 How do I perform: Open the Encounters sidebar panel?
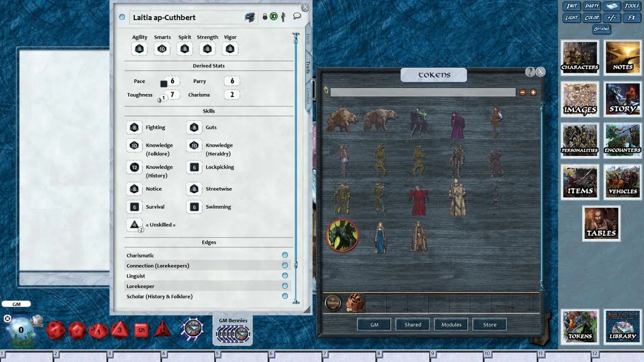click(x=623, y=140)
